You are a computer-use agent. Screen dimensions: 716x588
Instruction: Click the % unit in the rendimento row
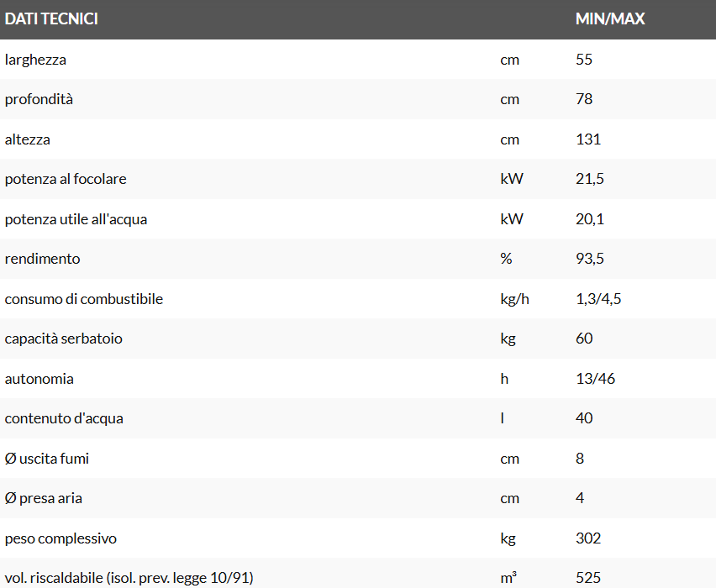pos(506,259)
